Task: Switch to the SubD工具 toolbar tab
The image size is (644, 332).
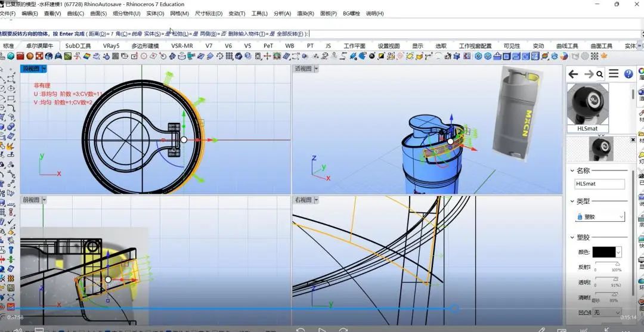Action: [x=78, y=46]
